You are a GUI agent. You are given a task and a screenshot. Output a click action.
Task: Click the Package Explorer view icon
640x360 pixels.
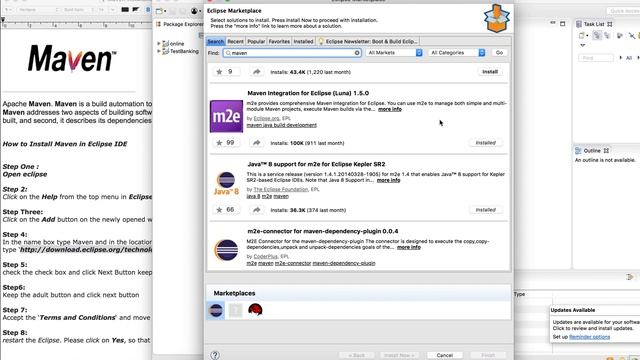point(158,24)
